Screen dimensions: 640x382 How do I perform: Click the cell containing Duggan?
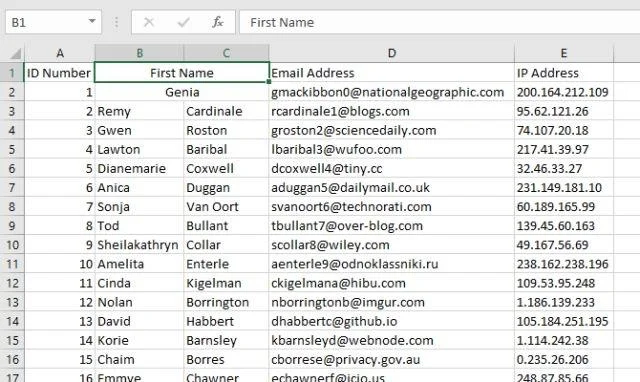[227, 187]
